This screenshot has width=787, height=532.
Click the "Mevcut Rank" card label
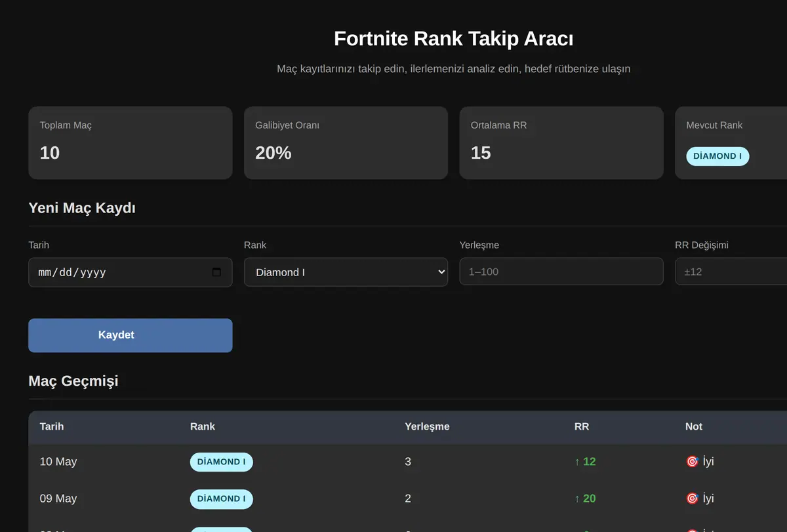coord(714,125)
